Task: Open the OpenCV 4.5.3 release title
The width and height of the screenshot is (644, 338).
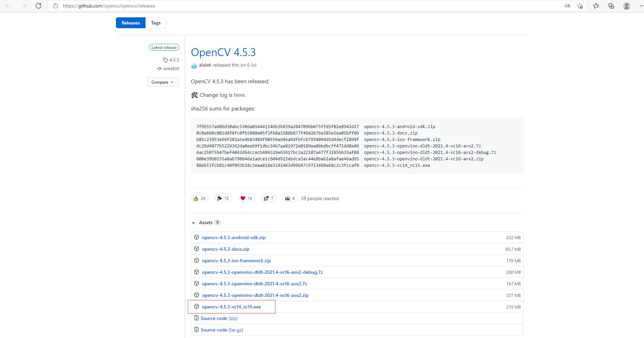Action: tap(223, 52)
